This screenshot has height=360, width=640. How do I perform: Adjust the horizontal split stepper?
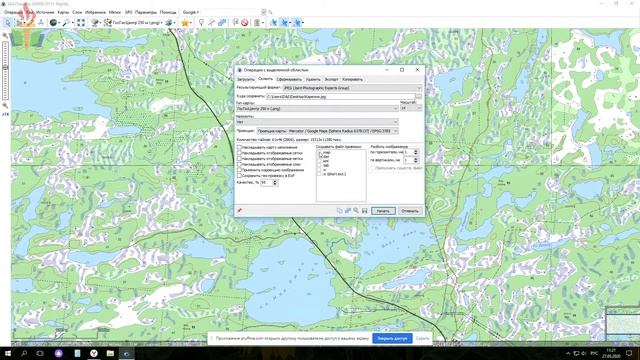pyautogui.click(x=416, y=152)
